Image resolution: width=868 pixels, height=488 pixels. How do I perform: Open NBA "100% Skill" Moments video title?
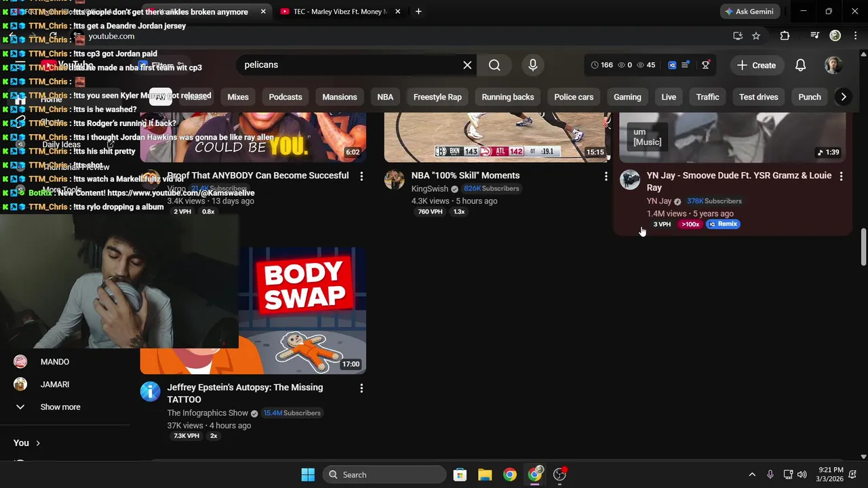465,176
